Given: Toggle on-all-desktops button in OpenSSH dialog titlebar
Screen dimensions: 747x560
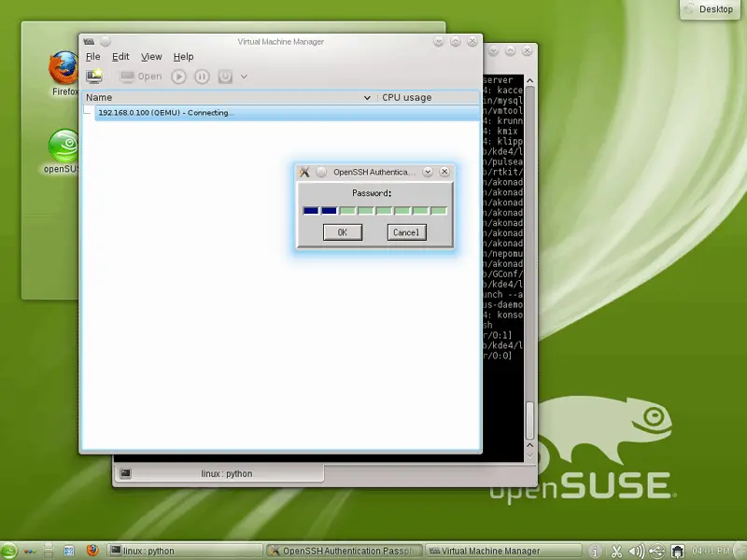Looking at the screenshot, I should [x=321, y=172].
